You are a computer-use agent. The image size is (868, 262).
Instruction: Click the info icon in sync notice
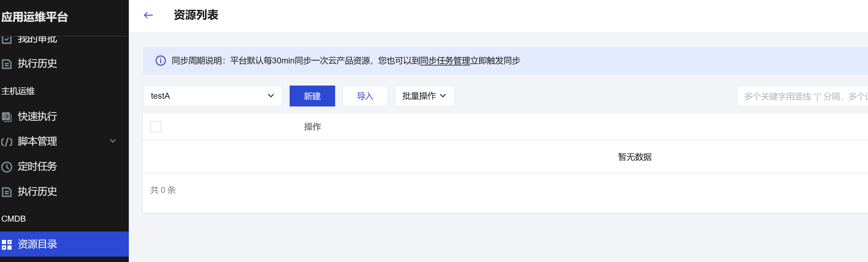(161, 60)
